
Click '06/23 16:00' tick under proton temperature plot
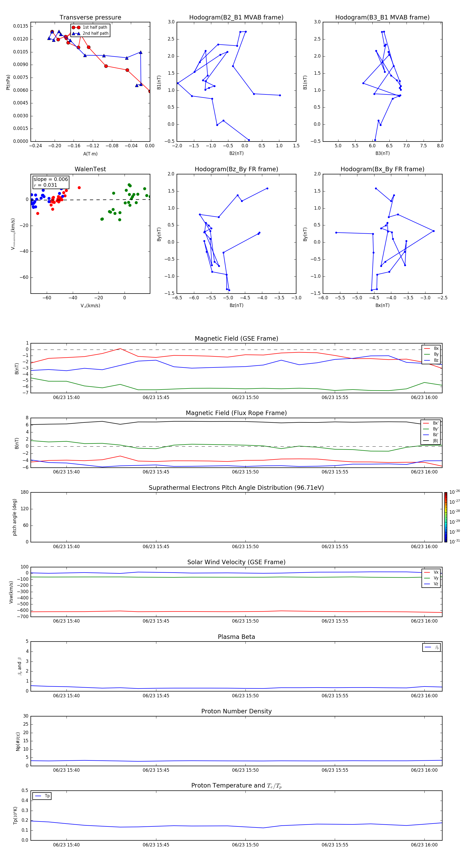click(424, 845)
